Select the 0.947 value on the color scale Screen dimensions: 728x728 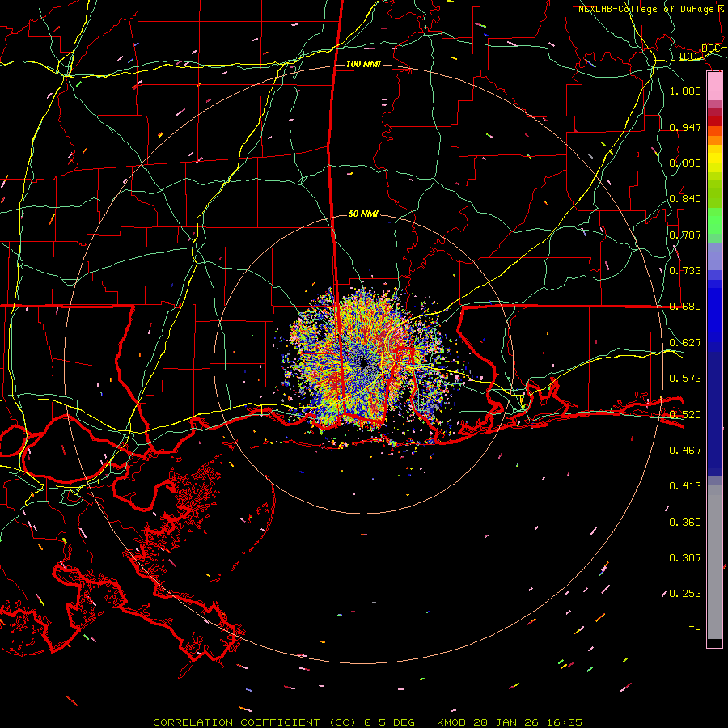(x=685, y=127)
